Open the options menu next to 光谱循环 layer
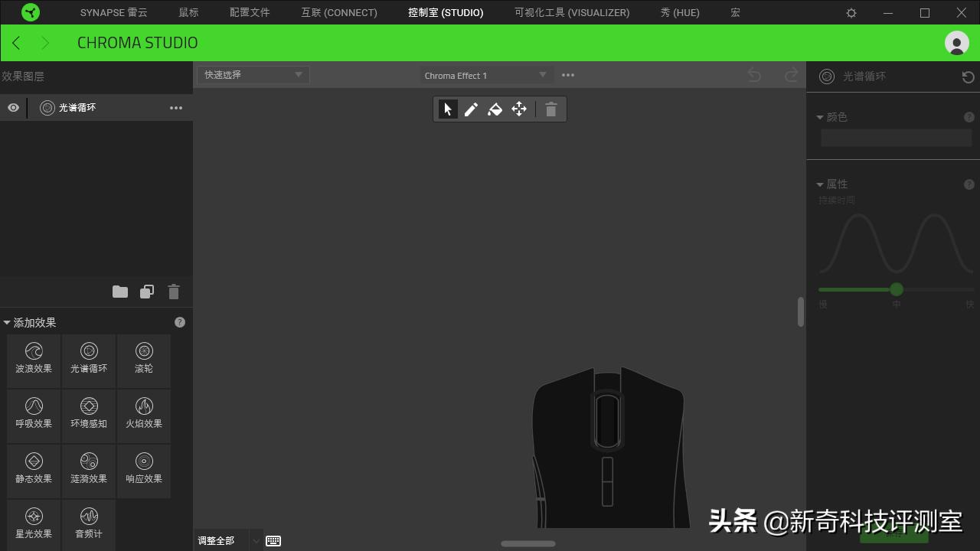Viewport: 980px width, 551px height. (x=176, y=107)
